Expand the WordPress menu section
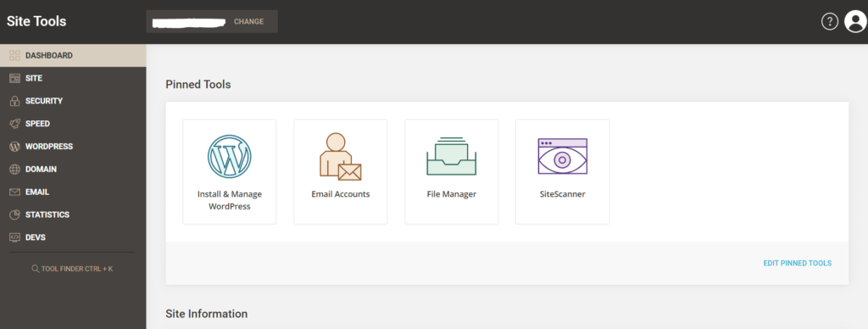 point(73,146)
